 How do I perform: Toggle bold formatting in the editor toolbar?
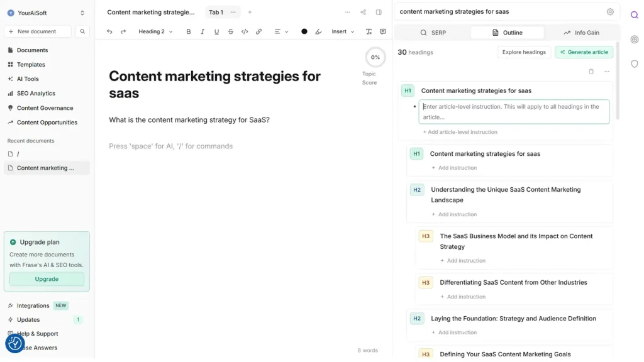click(x=189, y=31)
